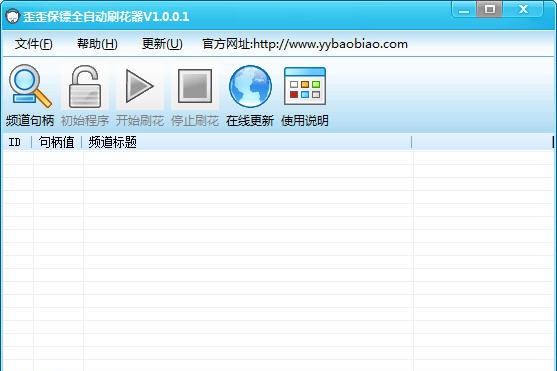
Task: Open the 文件(F) menu
Action: (x=33, y=44)
